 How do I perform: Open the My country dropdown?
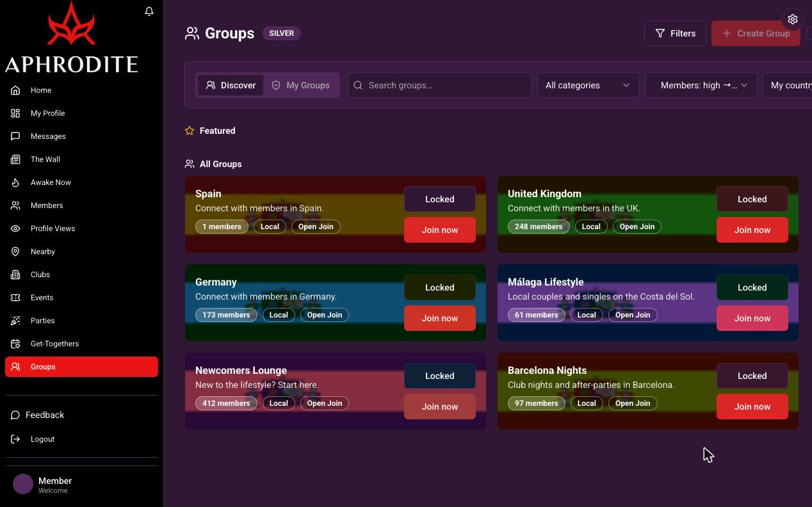(788, 85)
